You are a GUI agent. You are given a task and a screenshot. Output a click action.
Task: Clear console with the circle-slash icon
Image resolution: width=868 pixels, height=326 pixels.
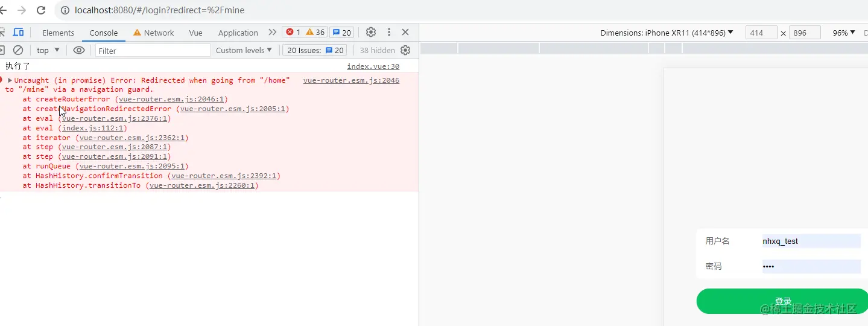point(18,50)
